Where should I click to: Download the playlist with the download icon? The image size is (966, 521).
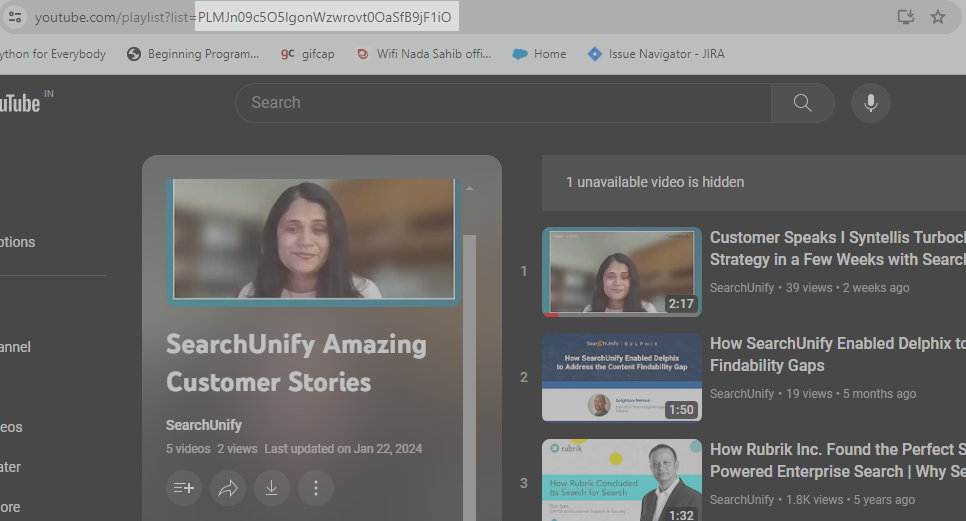(x=271, y=488)
